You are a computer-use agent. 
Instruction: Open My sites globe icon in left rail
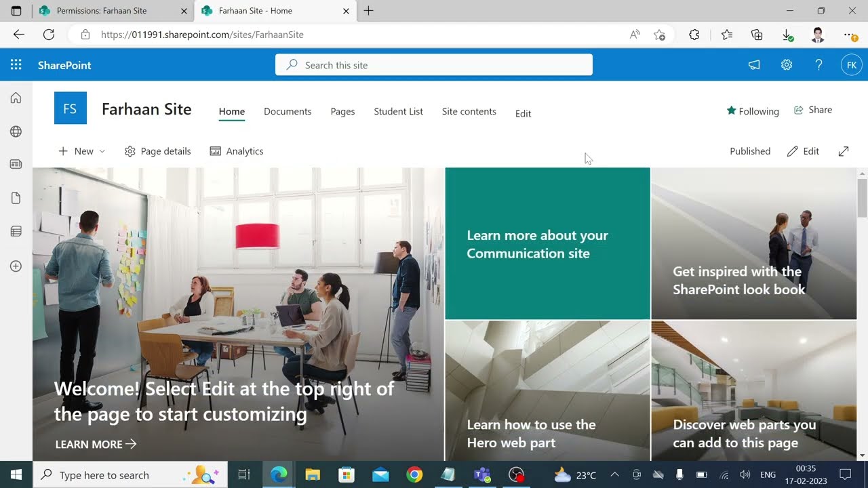point(16,131)
